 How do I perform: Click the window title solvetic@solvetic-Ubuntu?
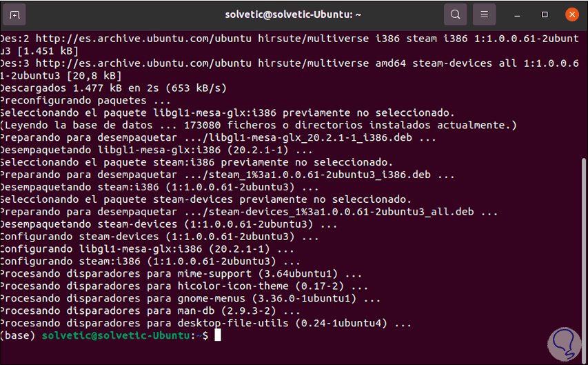[x=293, y=14]
